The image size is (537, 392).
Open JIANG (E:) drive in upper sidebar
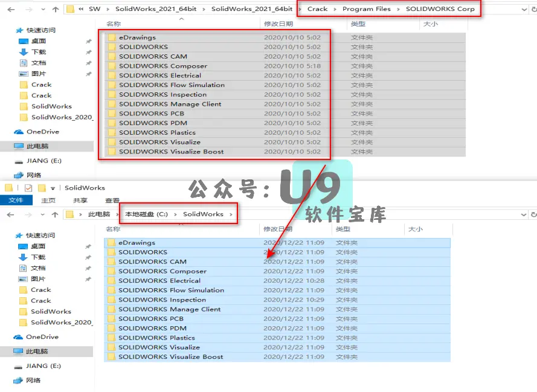(37, 161)
